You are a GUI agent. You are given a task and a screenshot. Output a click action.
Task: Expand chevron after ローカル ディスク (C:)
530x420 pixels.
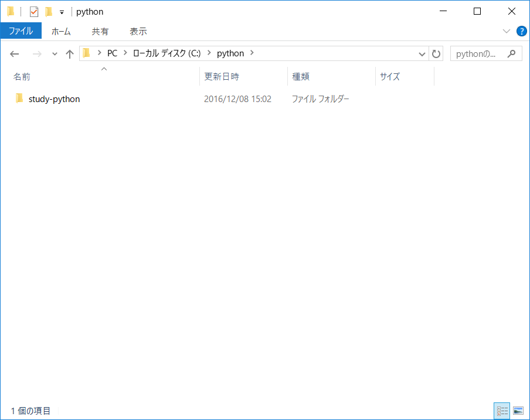(x=209, y=53)
